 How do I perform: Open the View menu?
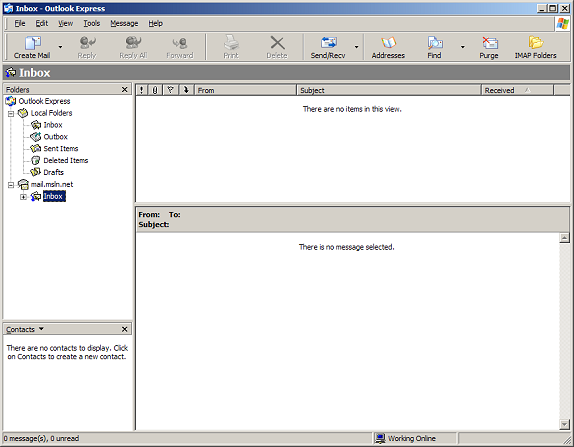point(66,23)
